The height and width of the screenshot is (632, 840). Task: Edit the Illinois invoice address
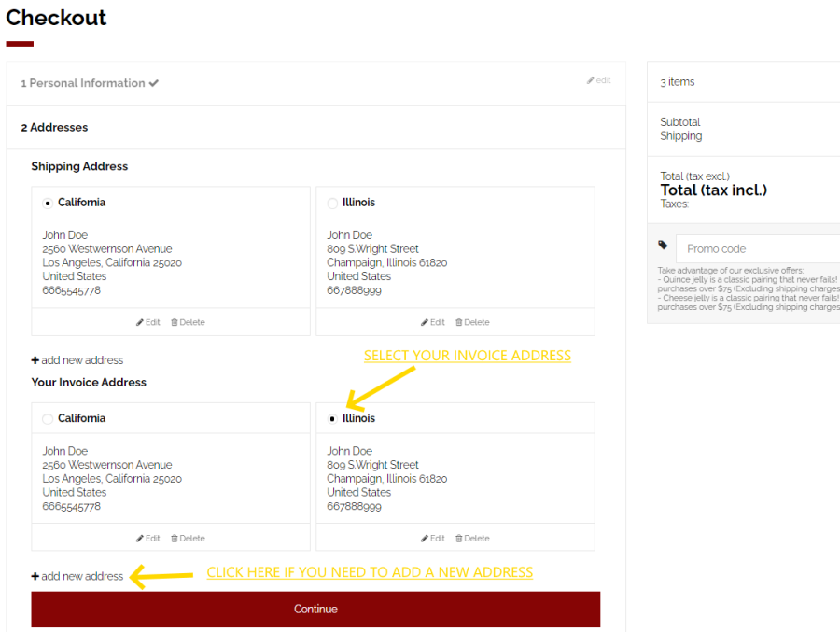tap(432, 538)
